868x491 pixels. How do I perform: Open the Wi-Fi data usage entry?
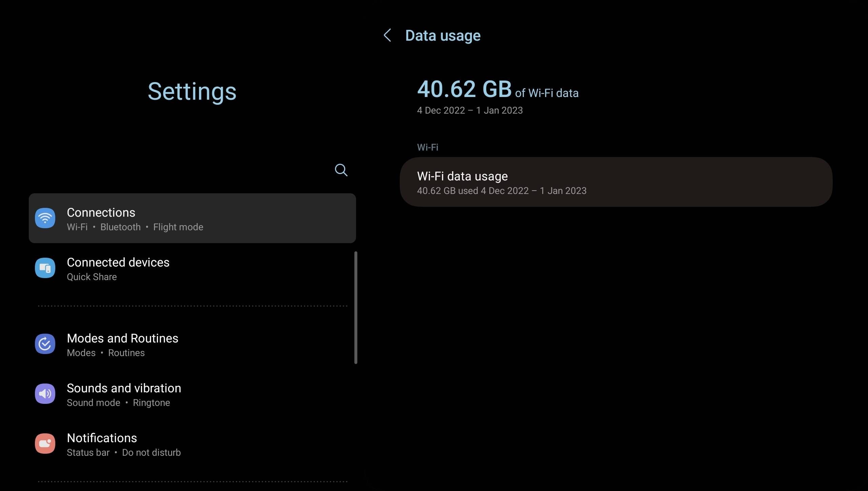pyautogui.click(x=616, y=182)
